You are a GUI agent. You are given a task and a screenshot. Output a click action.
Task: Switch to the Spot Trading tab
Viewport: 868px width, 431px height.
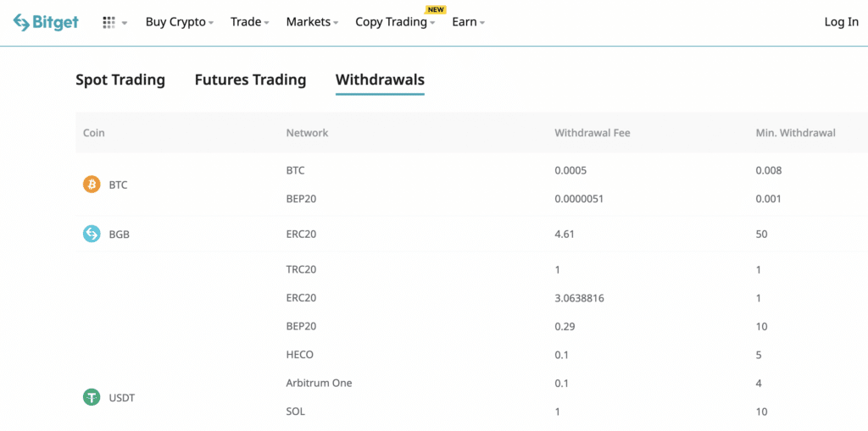point(120,80)
